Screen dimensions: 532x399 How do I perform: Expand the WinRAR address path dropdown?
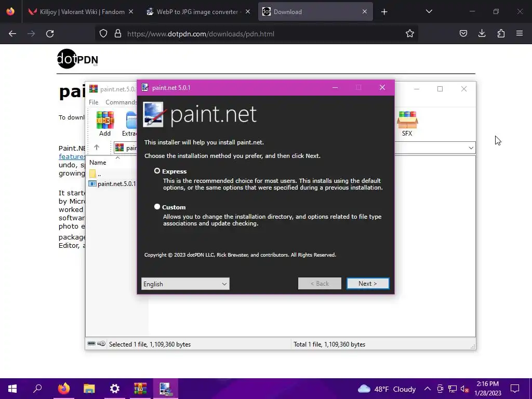click(471, 148)
